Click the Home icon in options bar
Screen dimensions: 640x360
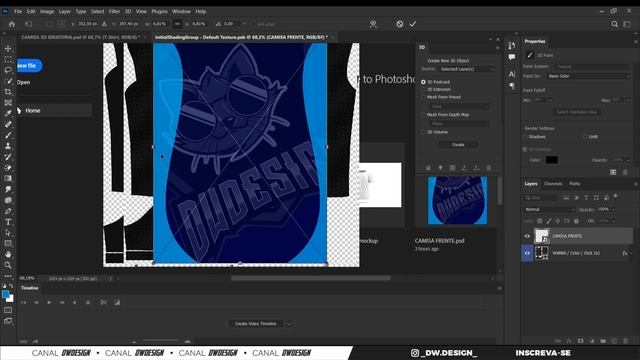point(12,24)
